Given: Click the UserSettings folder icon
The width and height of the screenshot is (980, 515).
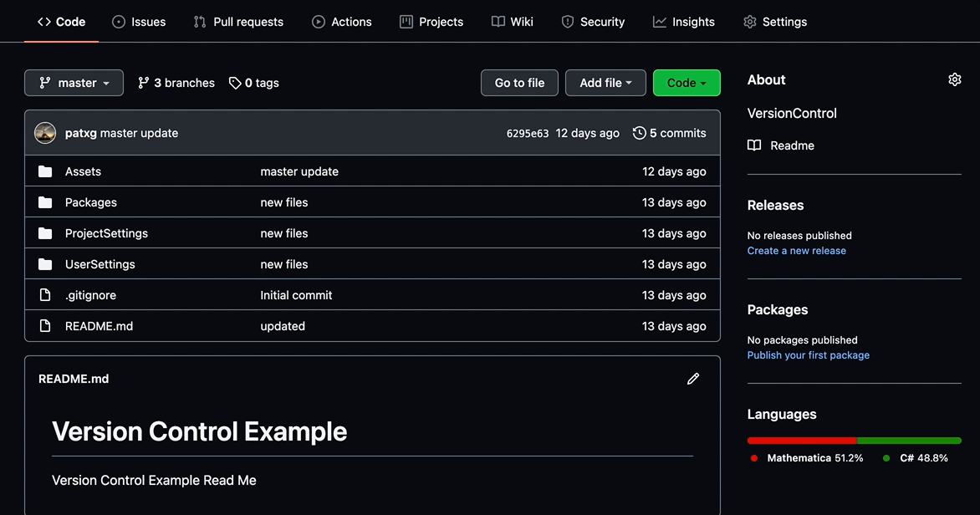Looking at the screenshot, I should pyautogui.click(x=45, y=263).
